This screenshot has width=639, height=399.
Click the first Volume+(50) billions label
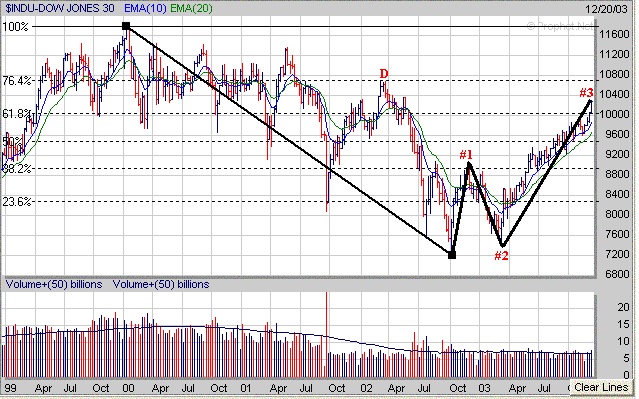click(x=54, y=284)
